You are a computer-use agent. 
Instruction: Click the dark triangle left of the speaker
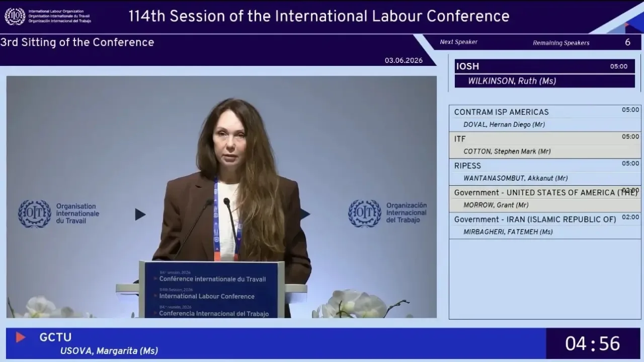click(140, 214)
